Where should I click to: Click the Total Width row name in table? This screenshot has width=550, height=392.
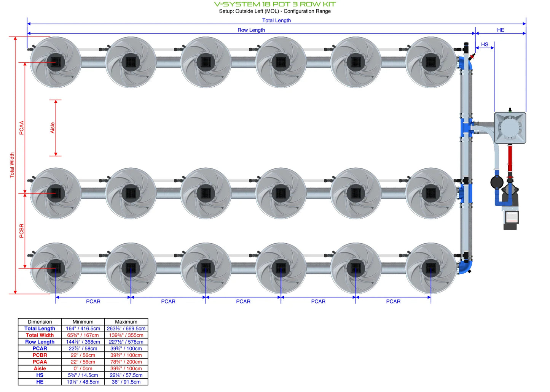click(40, 335)
